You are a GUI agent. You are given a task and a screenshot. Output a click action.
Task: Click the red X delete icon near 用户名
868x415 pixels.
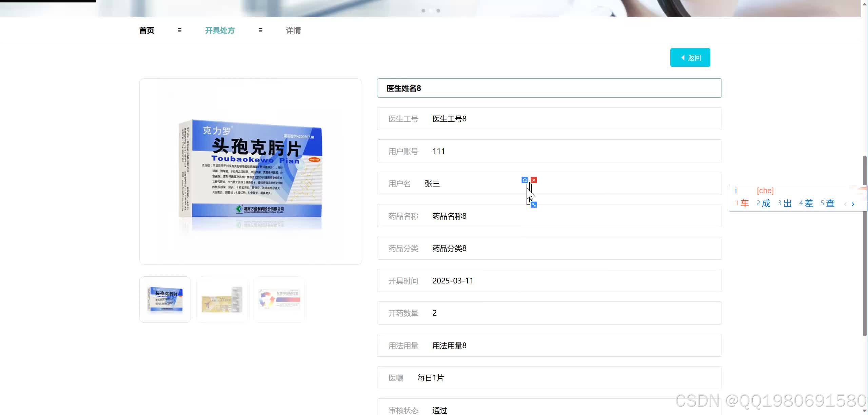(x=534, y=180)
